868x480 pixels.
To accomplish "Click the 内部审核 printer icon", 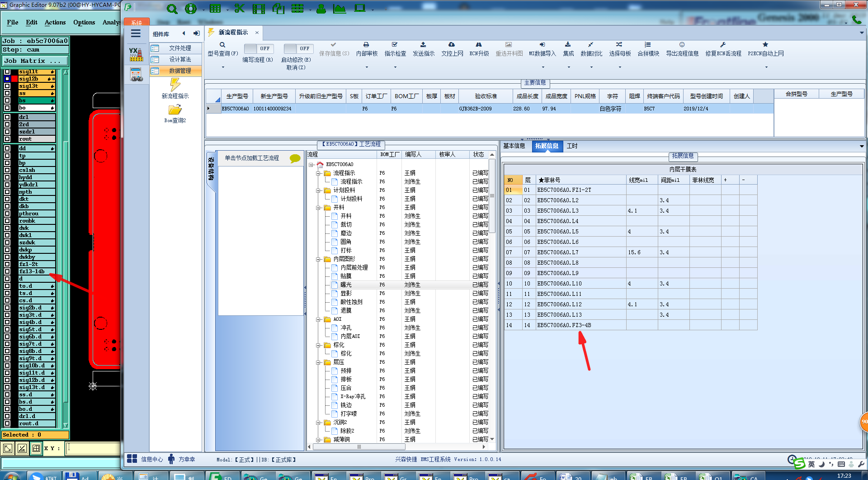I will 366,45.
